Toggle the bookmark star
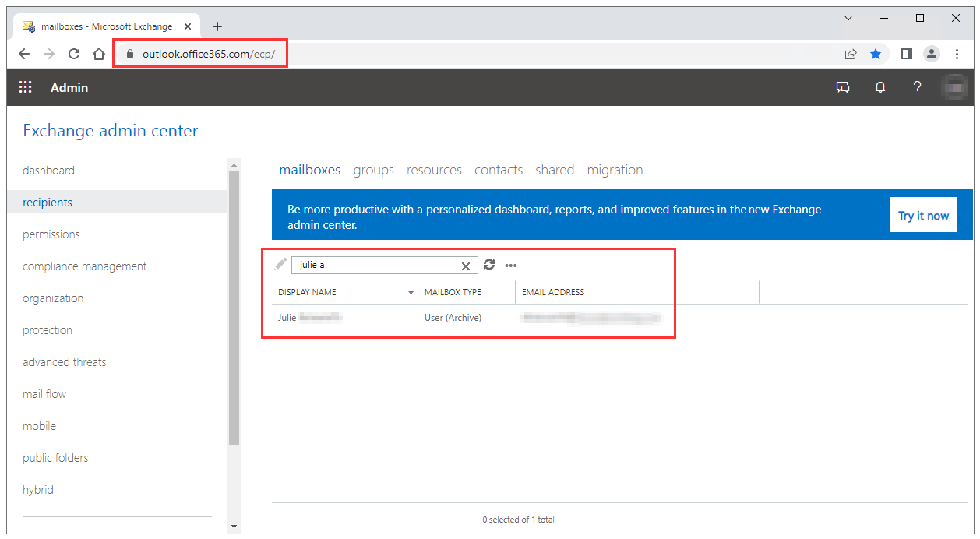The width and height of the screenshot is (980, 539). (876, 54)
